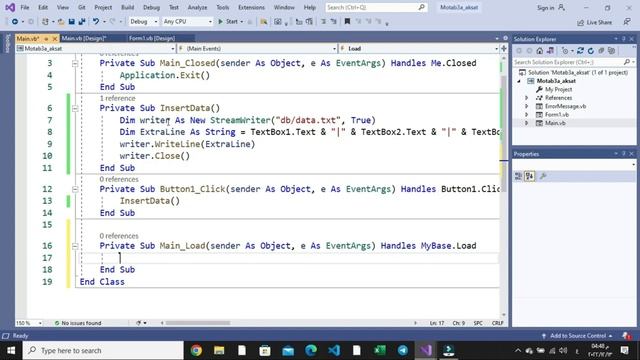Viewport: 640px width, 360px height.
Task: Click the Home icon in Solution Explorer
Action: tap(540, 51)
